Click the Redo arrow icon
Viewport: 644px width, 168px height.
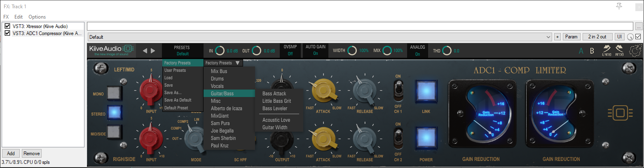[619, 50]
